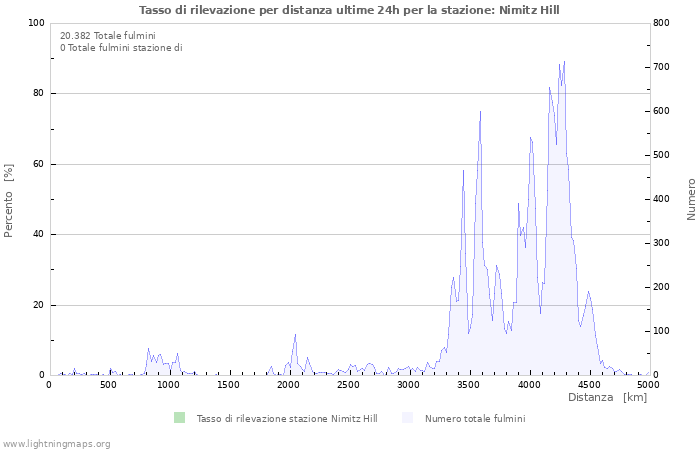Click the 4500 tick label on distance axis
Viewport: 700px width, 450px height.
pyautogui.click(x=590, y=385)
